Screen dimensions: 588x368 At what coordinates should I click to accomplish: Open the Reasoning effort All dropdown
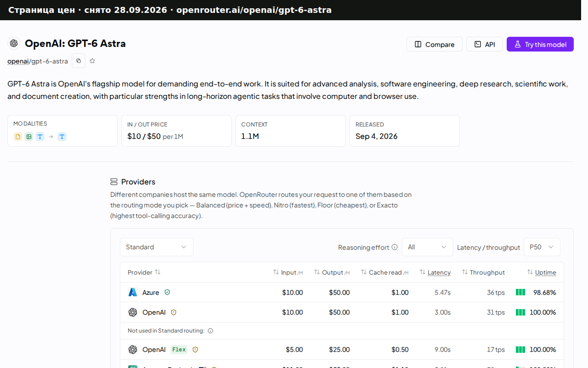[428, 247]
